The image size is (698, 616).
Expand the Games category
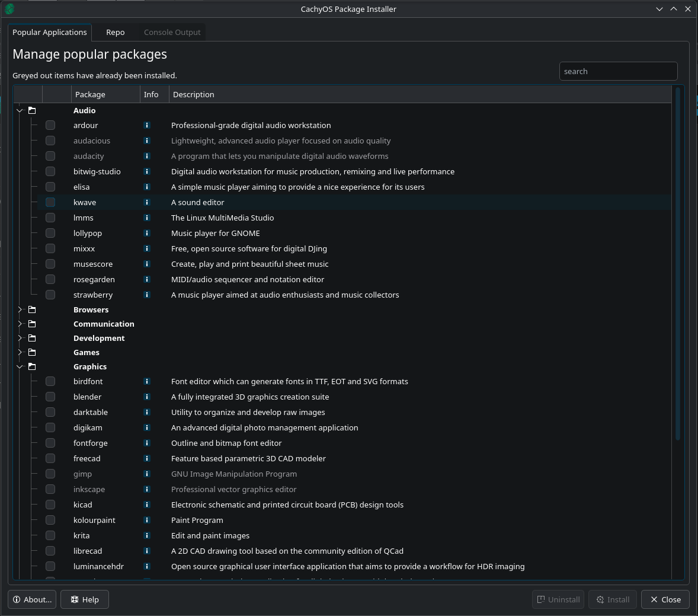click(x=20, y=352)
